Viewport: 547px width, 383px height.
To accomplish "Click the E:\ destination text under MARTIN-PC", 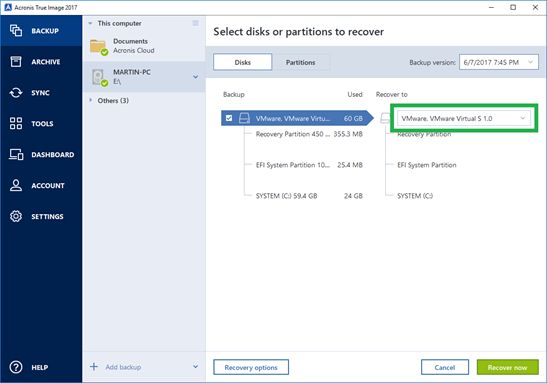I will click(117, 81).
